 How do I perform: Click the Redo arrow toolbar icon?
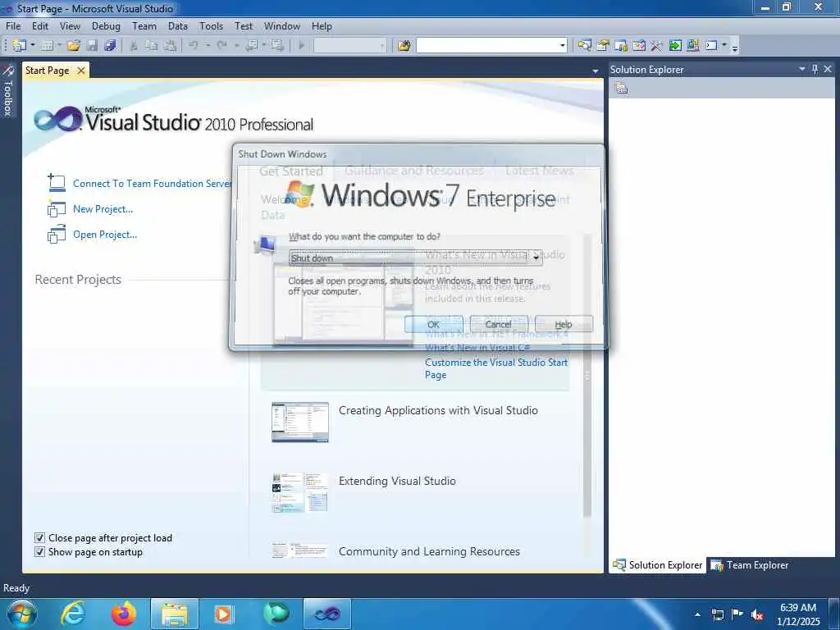(222, 46)
